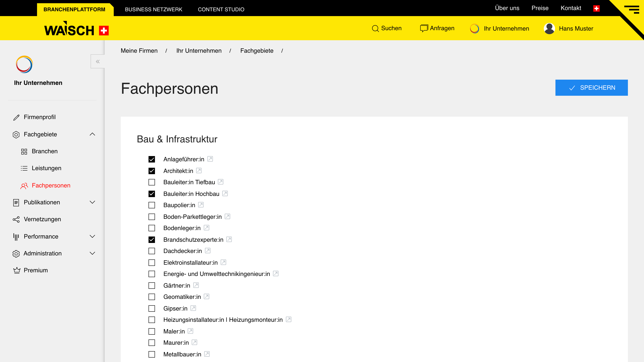Image resolution: width=644 pixels, height=362 pixels.
Task: Collapse the Fachgebiete section chevron
Action: [93, 134]
